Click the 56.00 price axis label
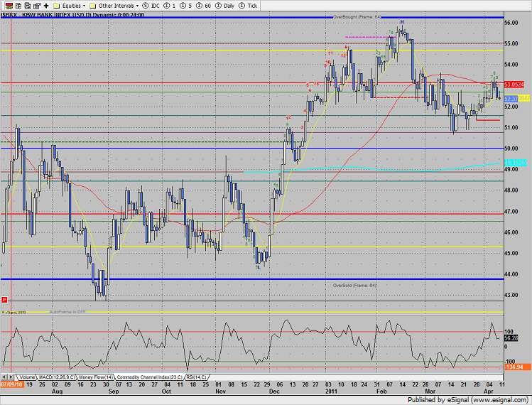Viewport: 532px width, 405px height. click(x=511, y=23)
